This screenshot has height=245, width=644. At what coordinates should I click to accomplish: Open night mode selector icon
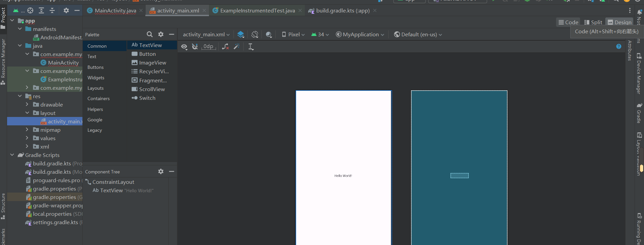pyautogui.click(x=269, y=34)
